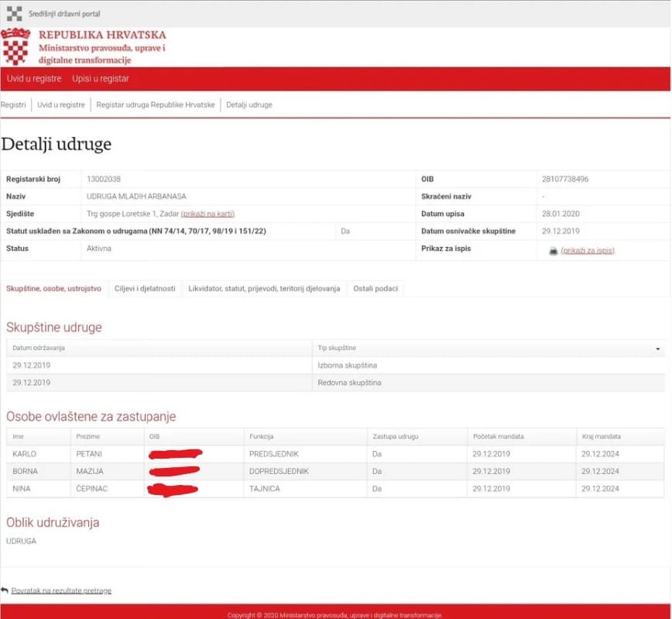Screen dimensions: 672x619
Task: Open the 'prikaži za ispis' print view link
Action: point(588,250)
